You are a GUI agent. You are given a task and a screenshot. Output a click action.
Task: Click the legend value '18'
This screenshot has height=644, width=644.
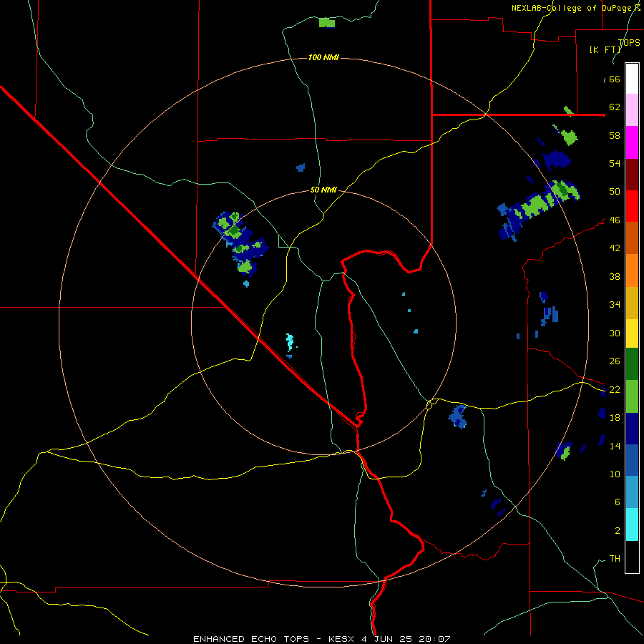[x=615, y=417]
